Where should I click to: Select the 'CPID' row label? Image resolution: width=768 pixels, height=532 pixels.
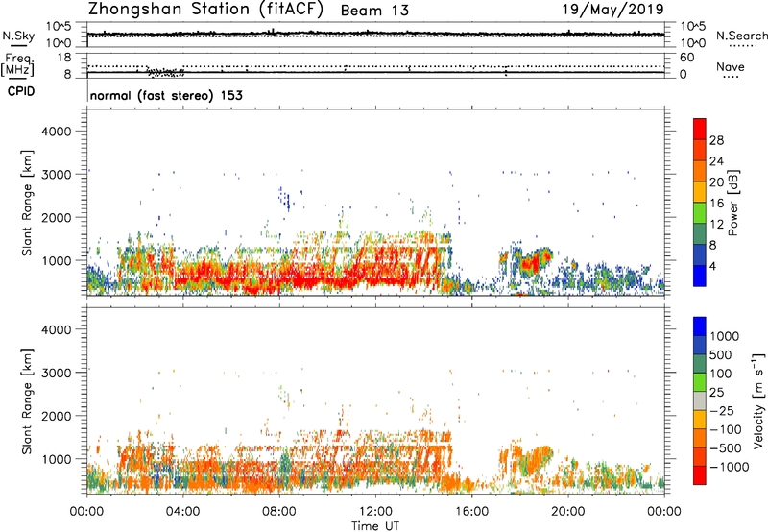21,91
